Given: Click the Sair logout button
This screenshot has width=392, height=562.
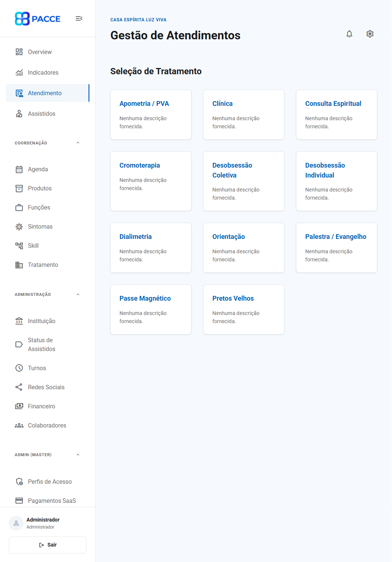Looking at the screenshot, I should (x=47, y=545).
